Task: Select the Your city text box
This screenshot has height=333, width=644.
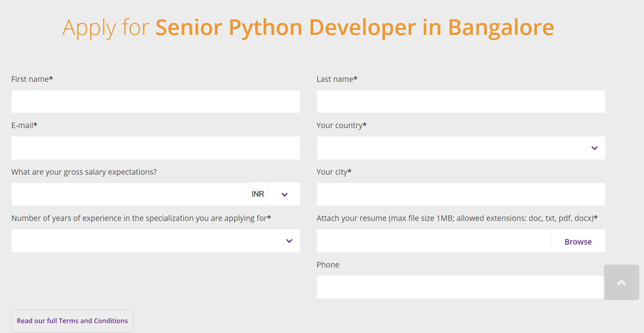Action: click(x=460, y=194)
